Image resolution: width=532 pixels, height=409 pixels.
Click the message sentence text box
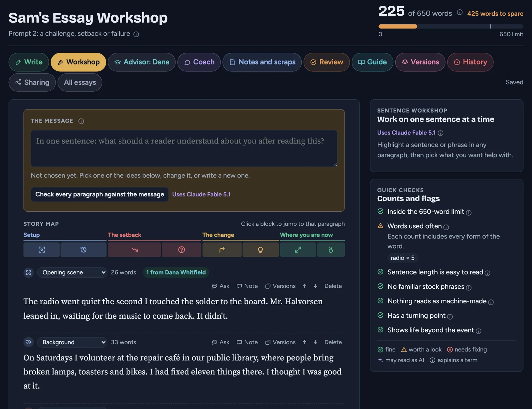[x=184, y=149]
